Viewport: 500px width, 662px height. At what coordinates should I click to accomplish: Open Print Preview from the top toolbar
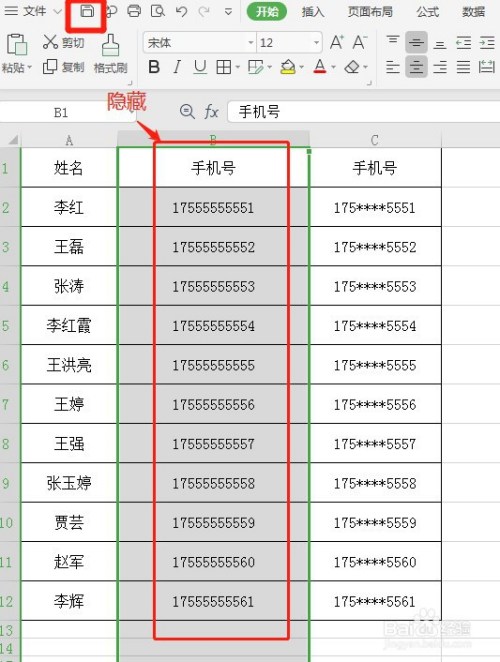coord(158,11)
